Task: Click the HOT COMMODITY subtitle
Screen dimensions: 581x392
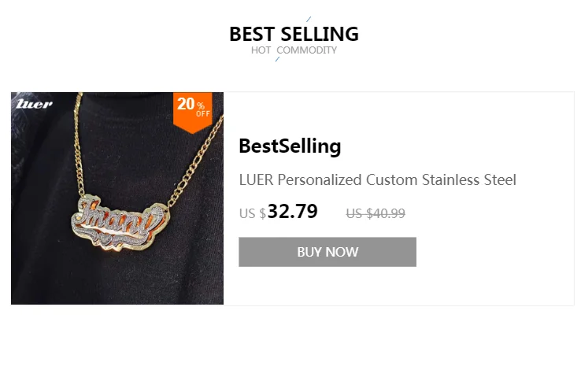Action: 294,50
